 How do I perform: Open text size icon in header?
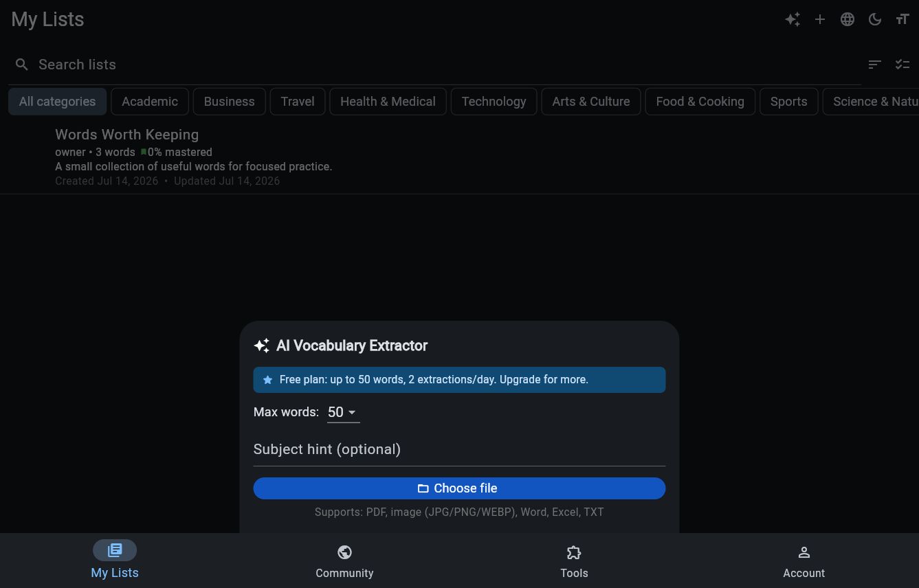click(x=903, y=19)
